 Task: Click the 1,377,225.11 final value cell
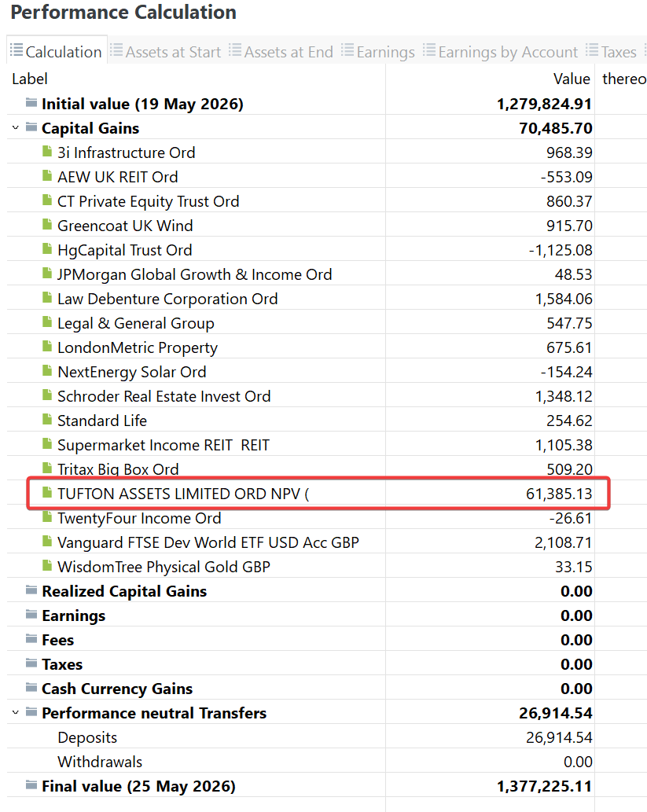544,785
